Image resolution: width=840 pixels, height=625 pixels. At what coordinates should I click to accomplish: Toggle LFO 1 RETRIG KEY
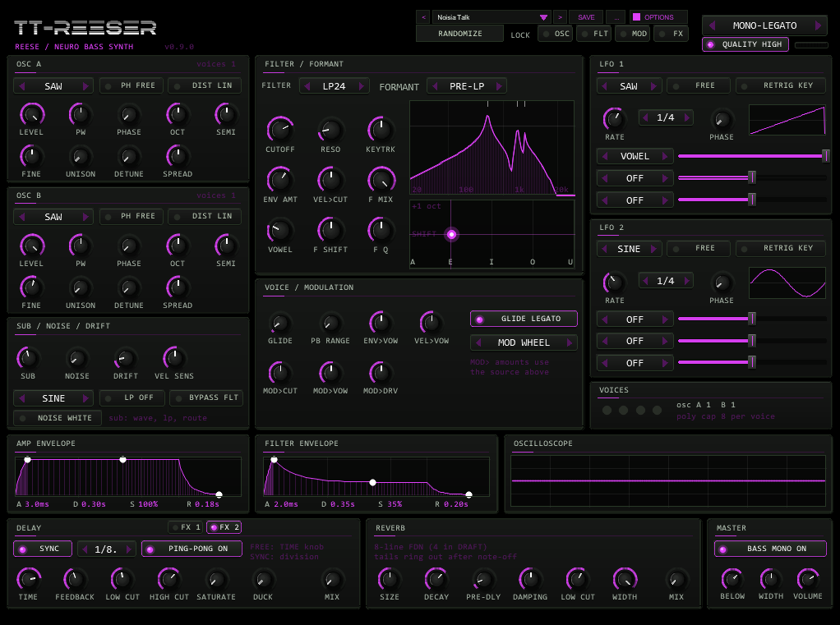tap(781, 85)
